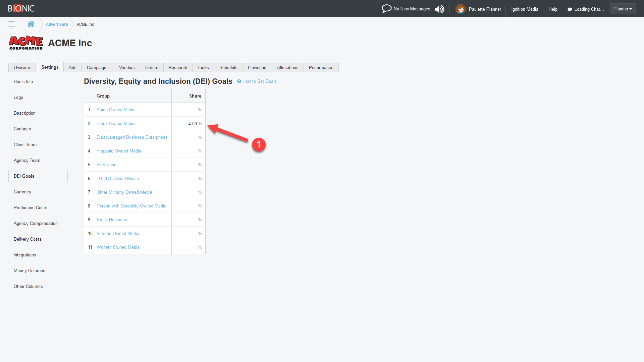Toggle the sound speaker icon
Viewport: 644px width, 362px height.
pos(439,9)
